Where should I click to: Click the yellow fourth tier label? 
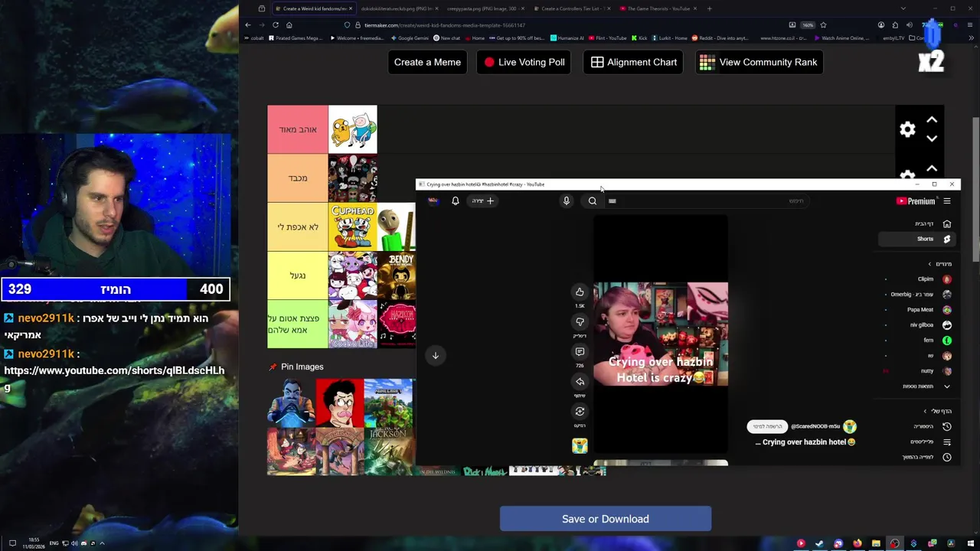pos(298,275)
